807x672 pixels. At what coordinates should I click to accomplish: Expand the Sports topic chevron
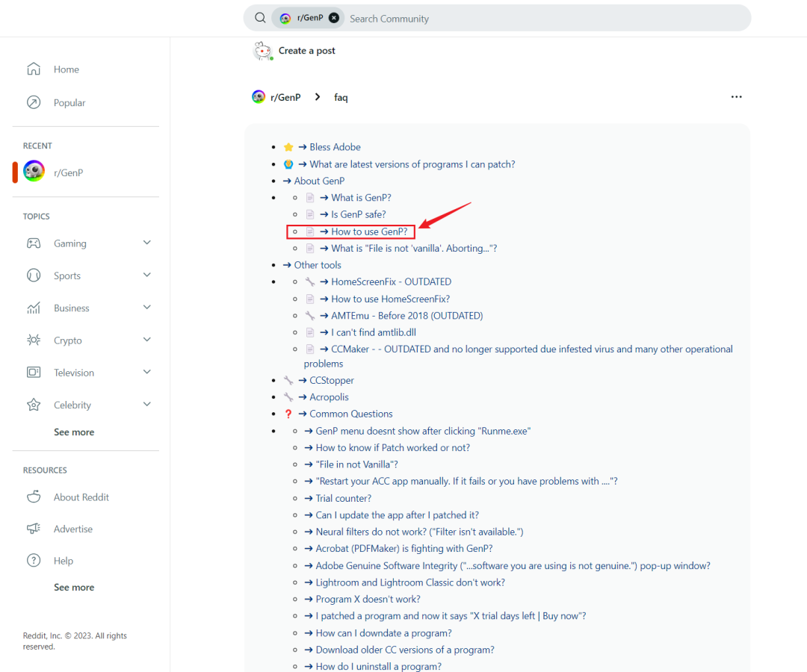pos(147,276)
